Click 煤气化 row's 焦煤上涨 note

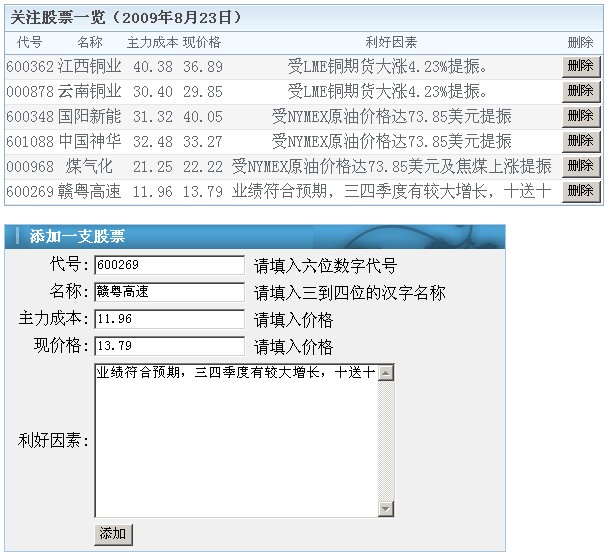[392, 166]
